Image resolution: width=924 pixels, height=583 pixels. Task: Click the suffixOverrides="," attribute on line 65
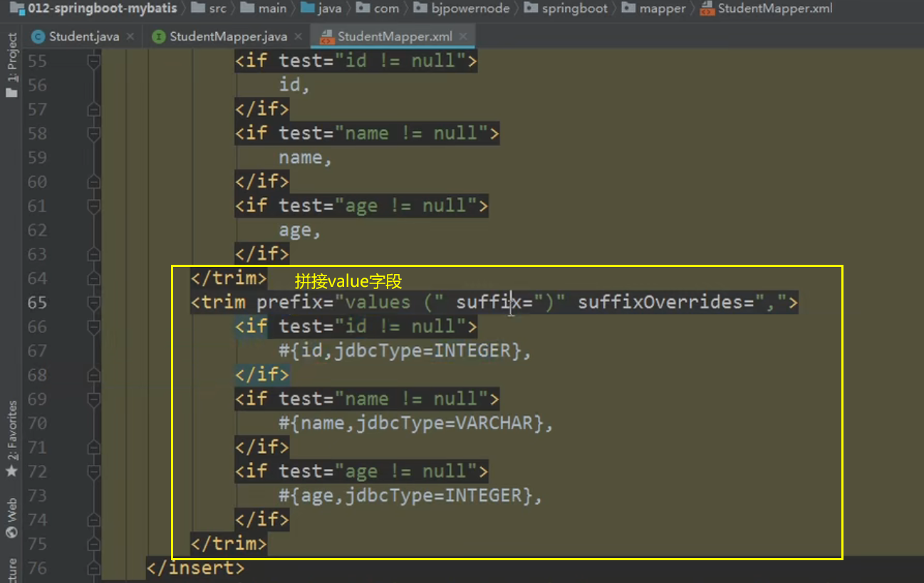click(682, 302)
